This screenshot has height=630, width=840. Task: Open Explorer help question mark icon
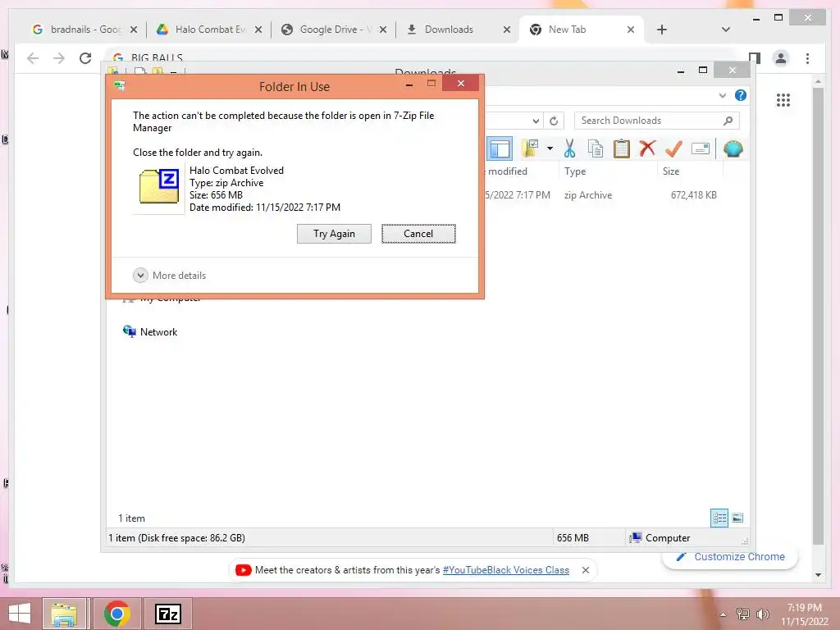(741, 95)
